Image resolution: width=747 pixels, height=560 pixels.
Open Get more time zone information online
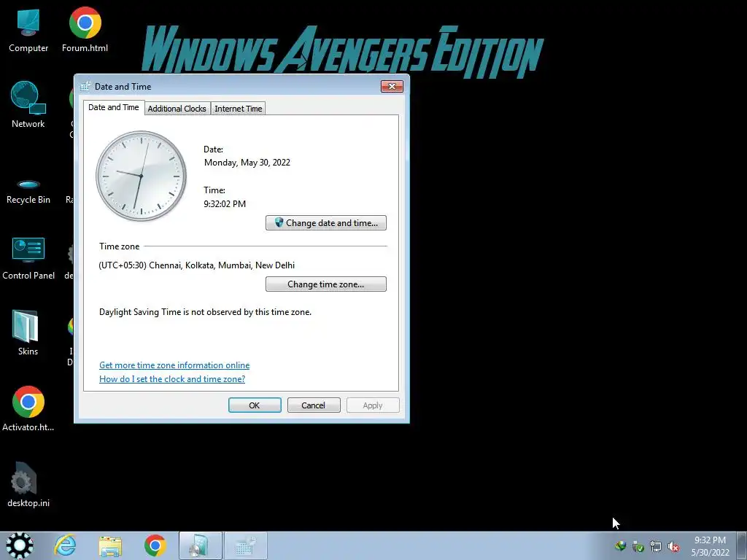coord(174,365)
